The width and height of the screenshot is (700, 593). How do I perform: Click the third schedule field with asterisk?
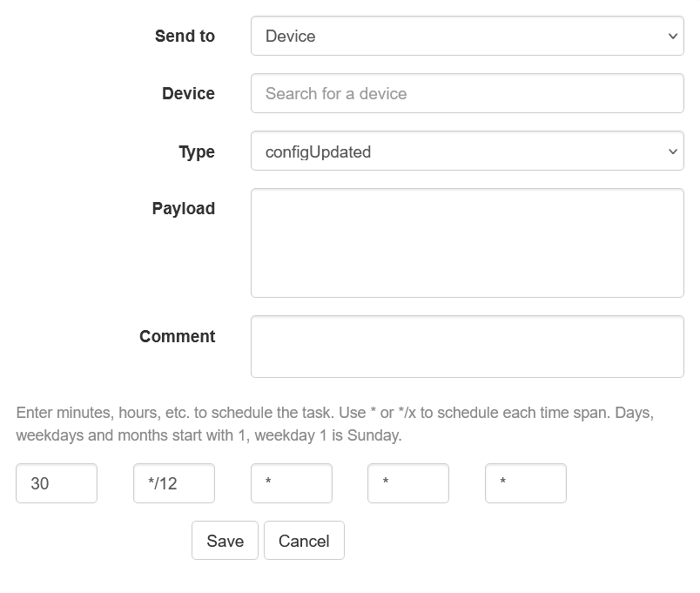pos(292,483)
